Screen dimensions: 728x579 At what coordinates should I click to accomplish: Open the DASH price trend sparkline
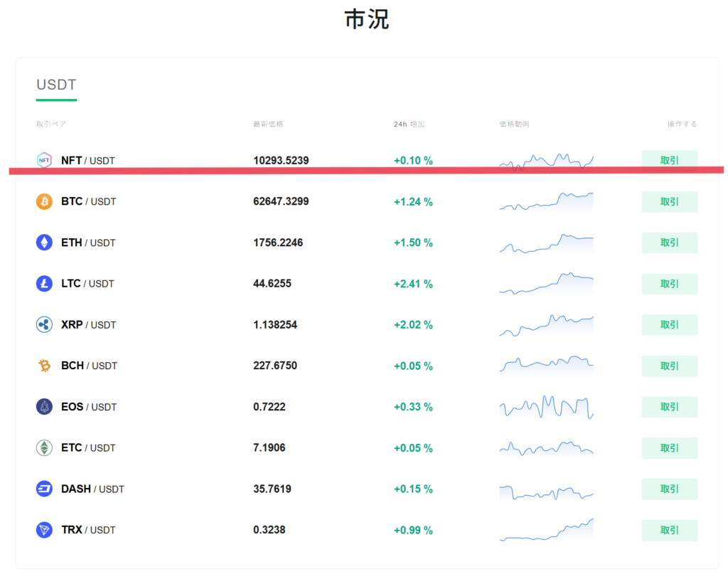(547, 492)
